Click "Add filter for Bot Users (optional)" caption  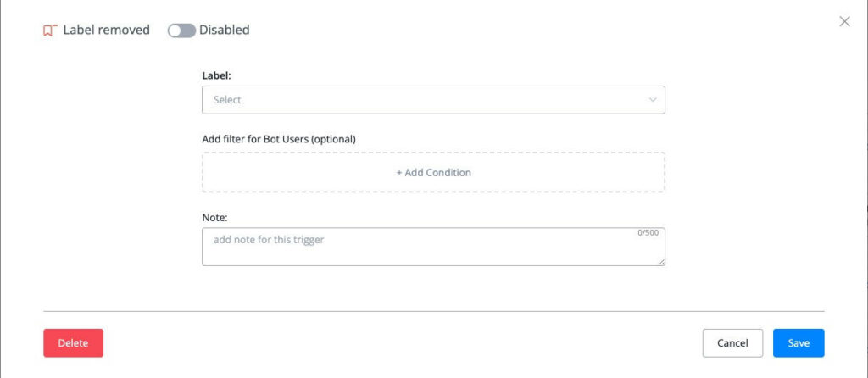(x=278, y=139)
